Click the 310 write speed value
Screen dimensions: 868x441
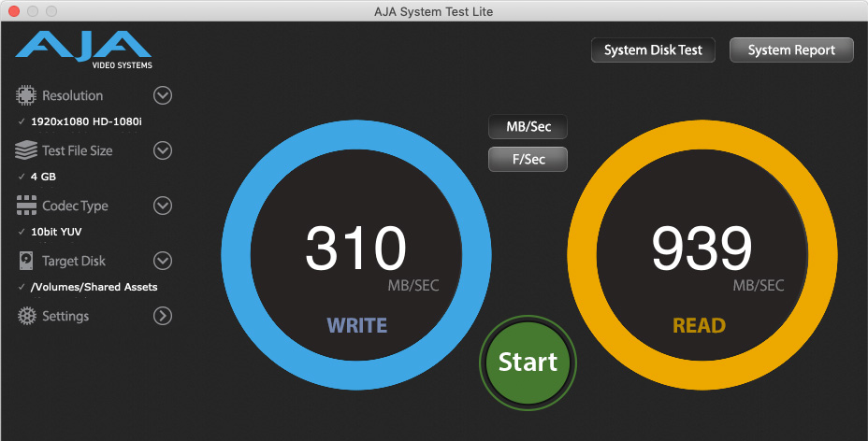coord(356,249)
